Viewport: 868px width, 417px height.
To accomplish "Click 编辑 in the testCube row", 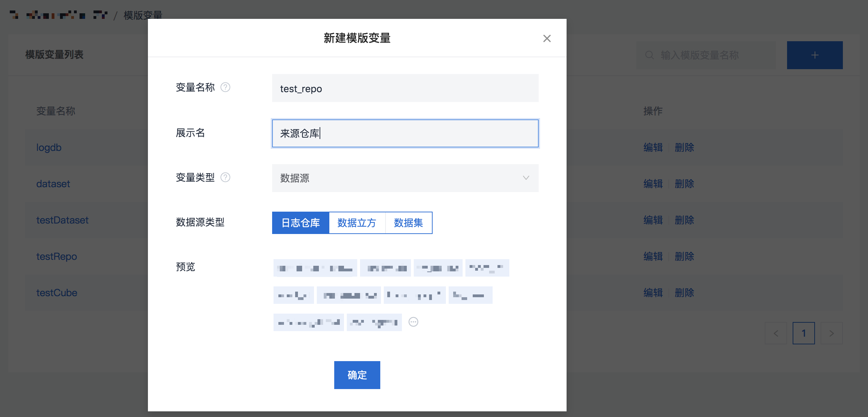I will point(653,293).
